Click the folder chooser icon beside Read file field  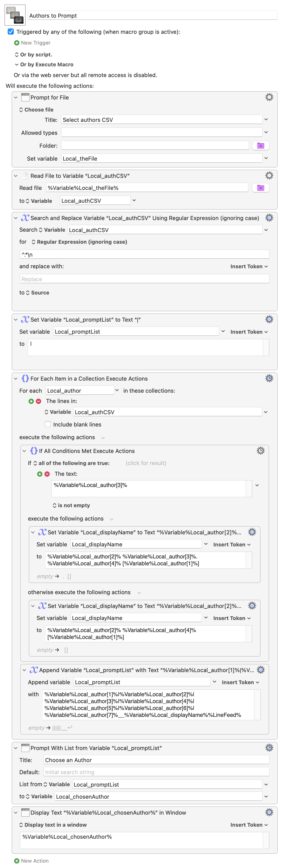coord(261,188)
